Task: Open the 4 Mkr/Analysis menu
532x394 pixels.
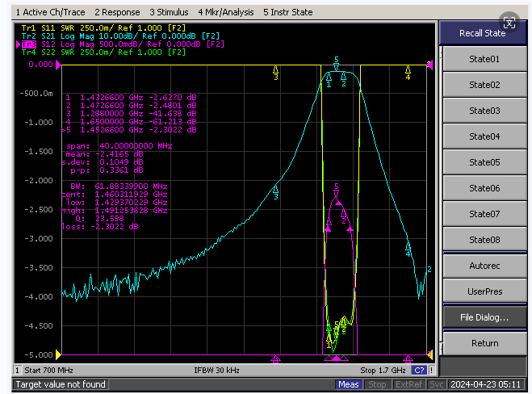Action: [x=225, y=12]
